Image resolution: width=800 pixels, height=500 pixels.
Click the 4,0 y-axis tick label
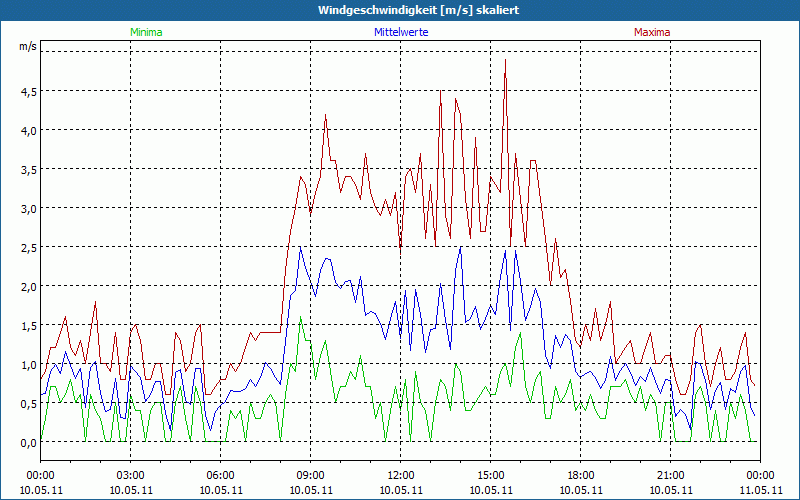coord(27,130)
